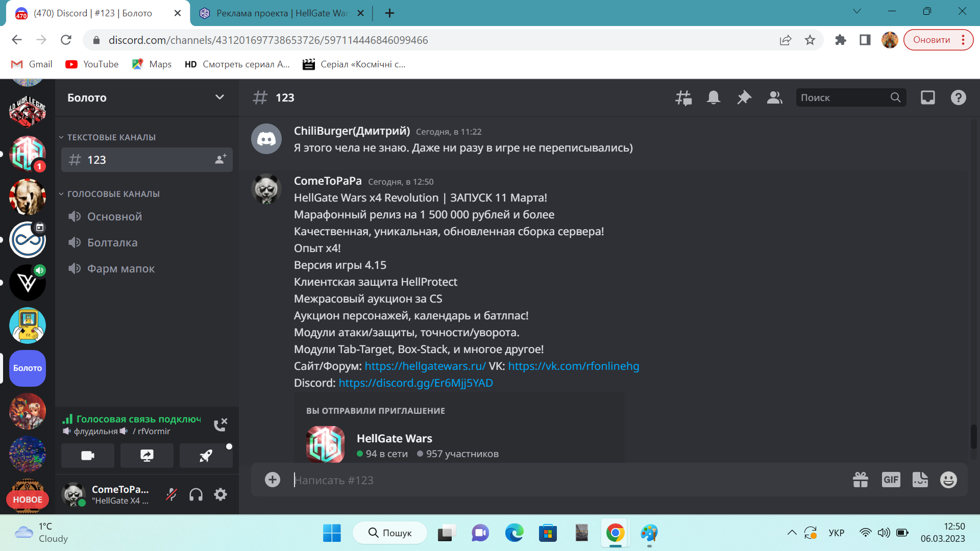Viewport: 980px width, 551px height.
Task: Toggle headphones deafen
Action: pos(196,494)
